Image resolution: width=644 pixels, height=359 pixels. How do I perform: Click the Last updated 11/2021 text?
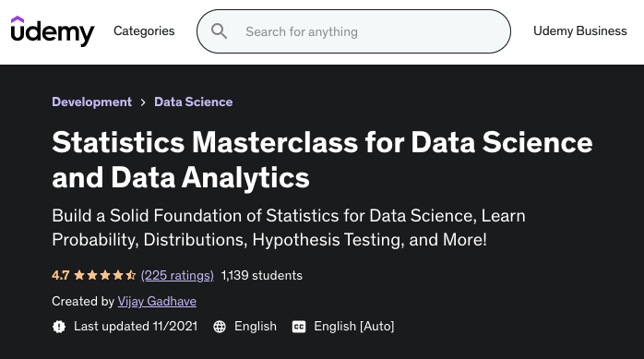[136, 327]
